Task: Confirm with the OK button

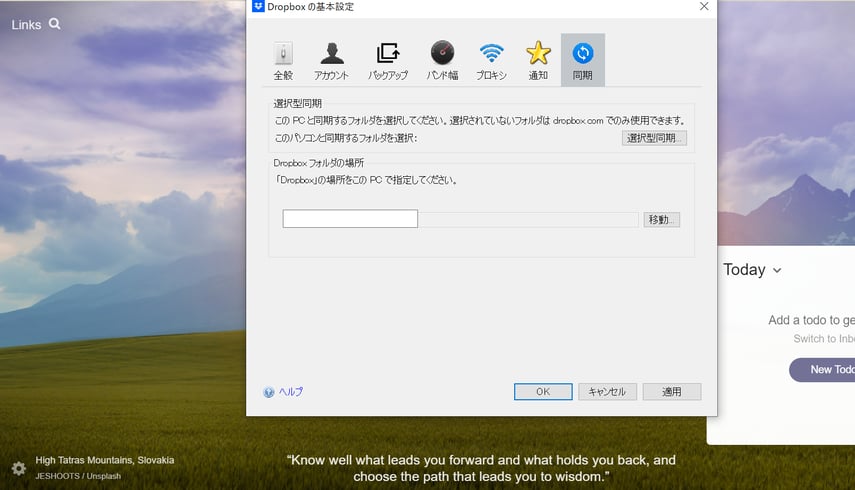Action: coord(543,392)
